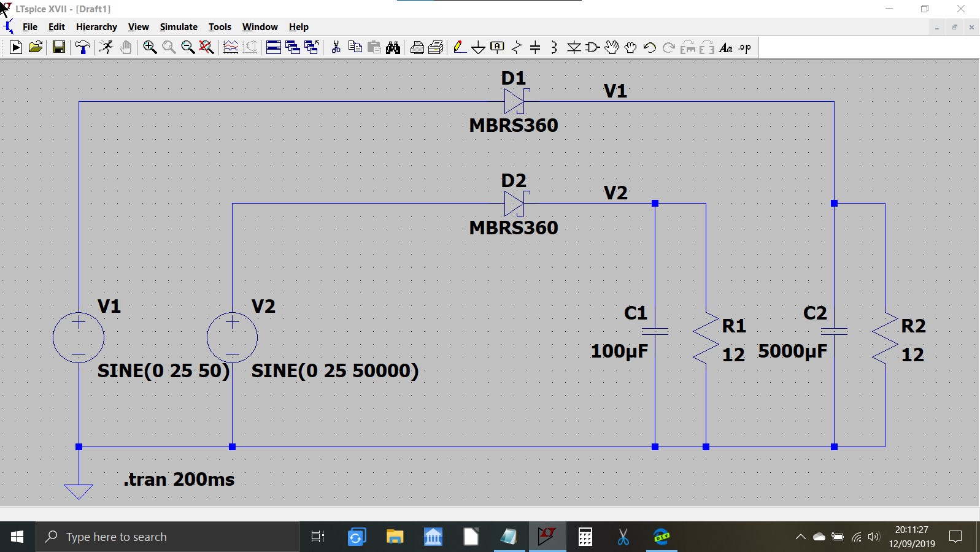Open the Control Panel hammer icon
Image resolution: width=980 pixels, height=552 pixels.
83,47
